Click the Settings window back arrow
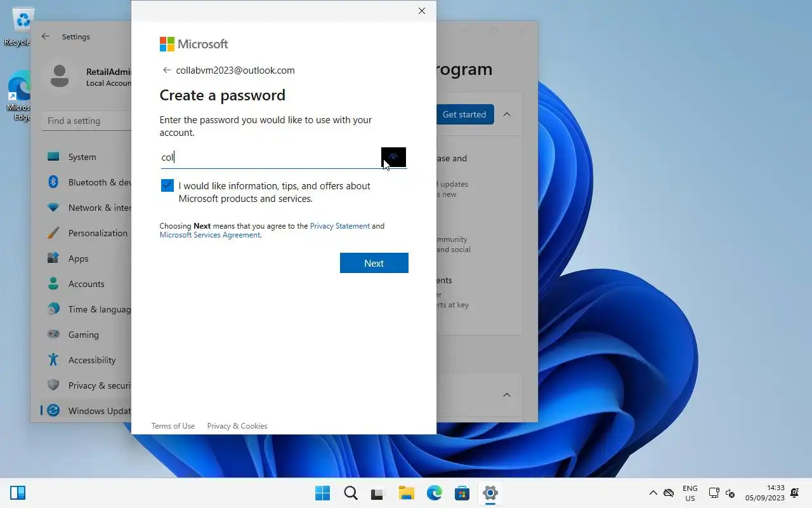The image size is (812, 508). pyautogui.click(x=46, y=37)
